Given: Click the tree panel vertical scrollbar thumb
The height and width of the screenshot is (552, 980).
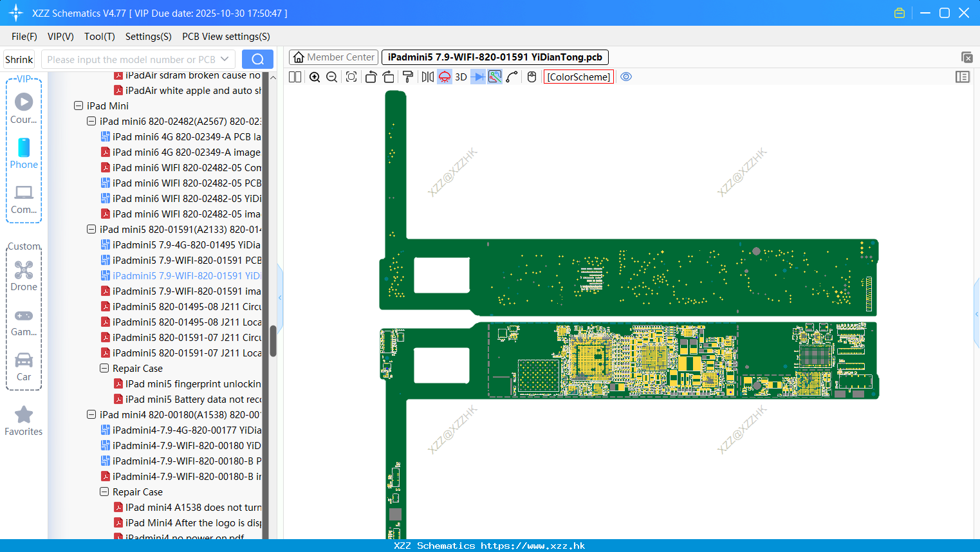Looking at the screenshot, I should pos(273,341).
